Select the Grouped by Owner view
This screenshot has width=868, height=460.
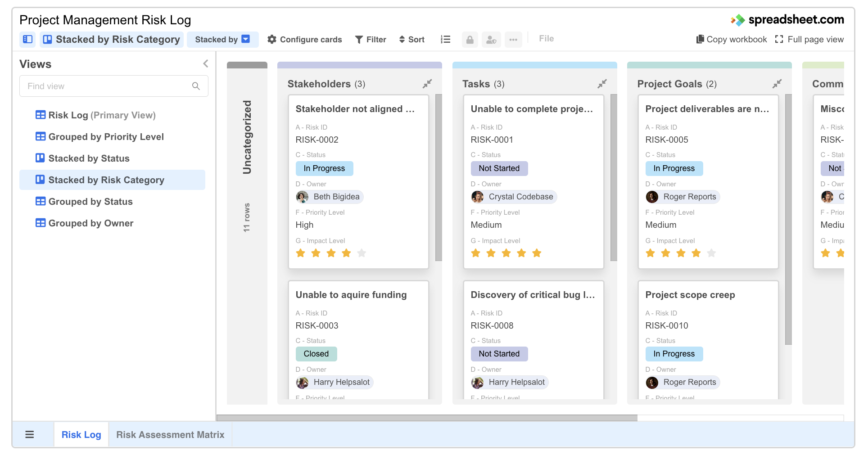[90, 223]
